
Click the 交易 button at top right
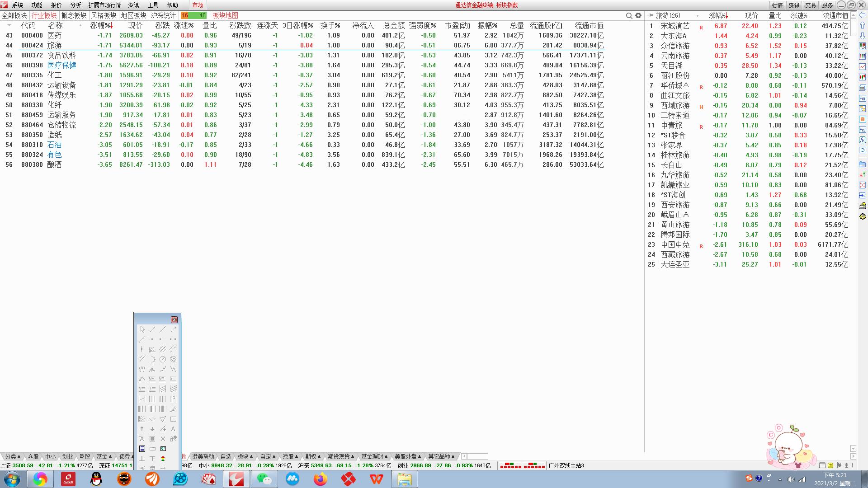point(811,5)
